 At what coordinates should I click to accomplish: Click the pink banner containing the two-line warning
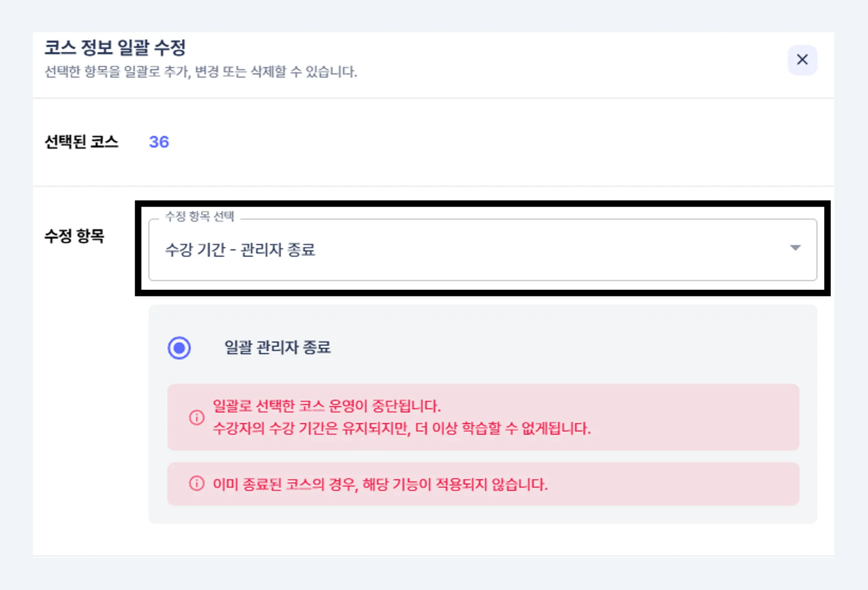pyautogui.click(x=678, y=417)
